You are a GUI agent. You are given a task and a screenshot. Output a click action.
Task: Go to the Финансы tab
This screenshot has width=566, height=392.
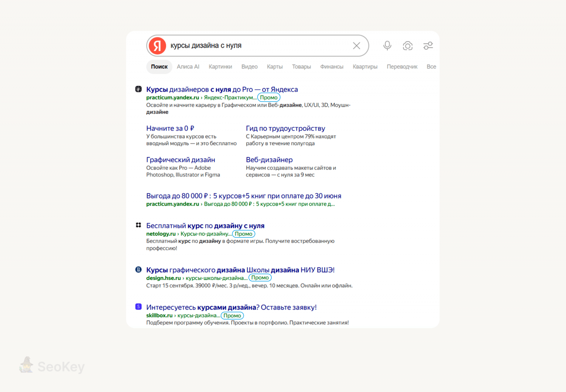click(332, 67)
